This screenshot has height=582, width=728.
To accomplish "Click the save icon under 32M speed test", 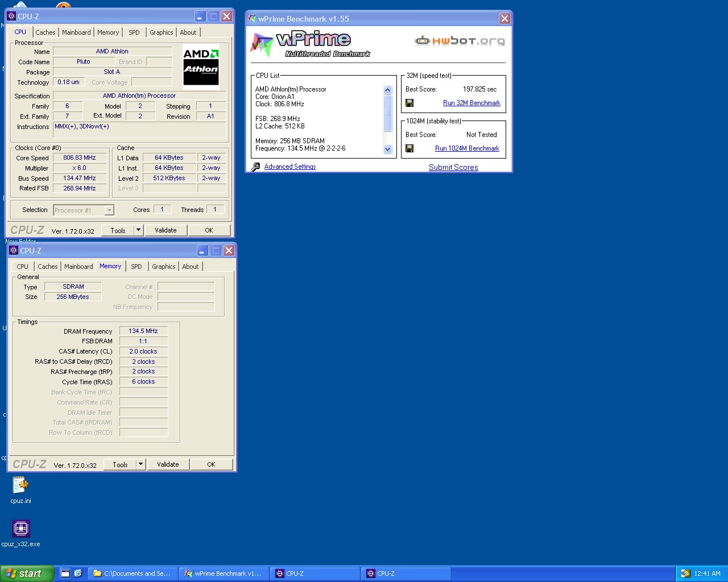I will pyautogui.click(x=409, y=103).
